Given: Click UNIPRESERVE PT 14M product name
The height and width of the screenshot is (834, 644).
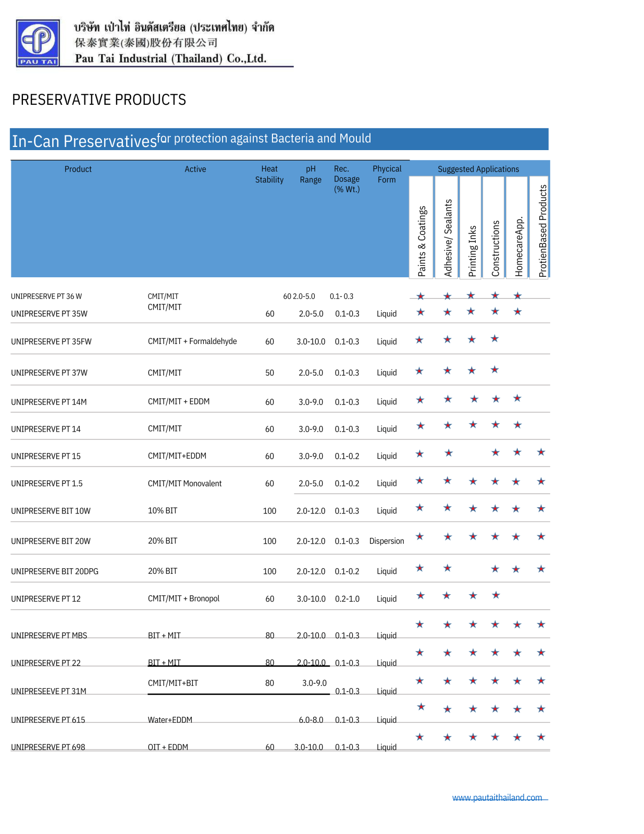Looking at the screenshot, I should 49,402.
